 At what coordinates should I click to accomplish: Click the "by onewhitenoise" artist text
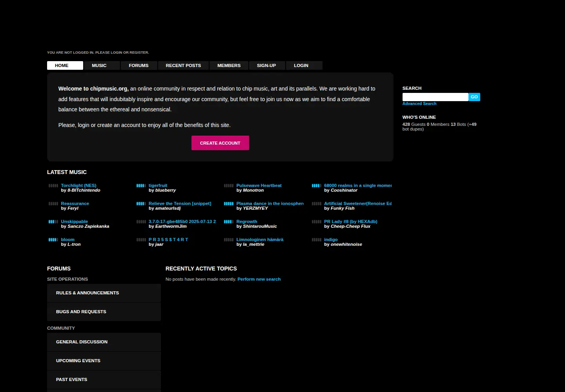click(343, 245)
